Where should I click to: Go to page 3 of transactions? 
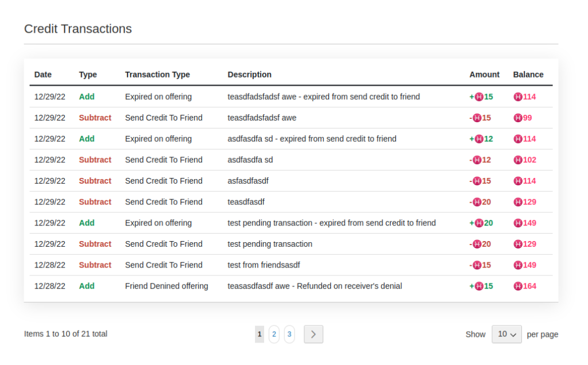(x=289, y=334)
